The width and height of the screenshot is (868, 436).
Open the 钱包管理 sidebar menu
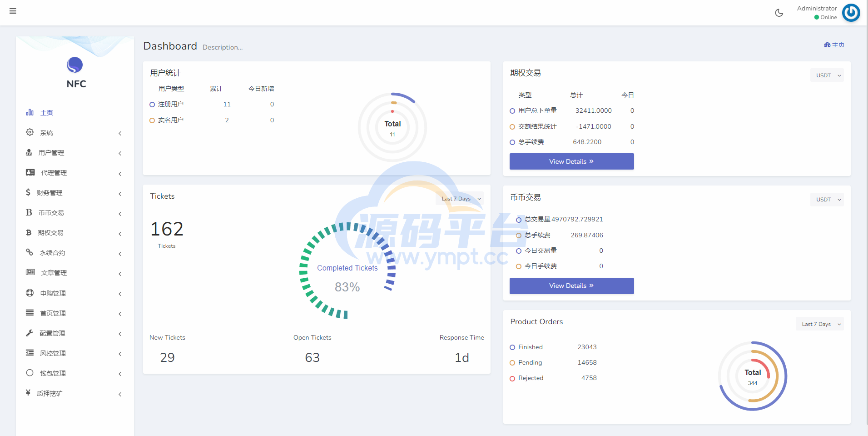click(75, 373)
